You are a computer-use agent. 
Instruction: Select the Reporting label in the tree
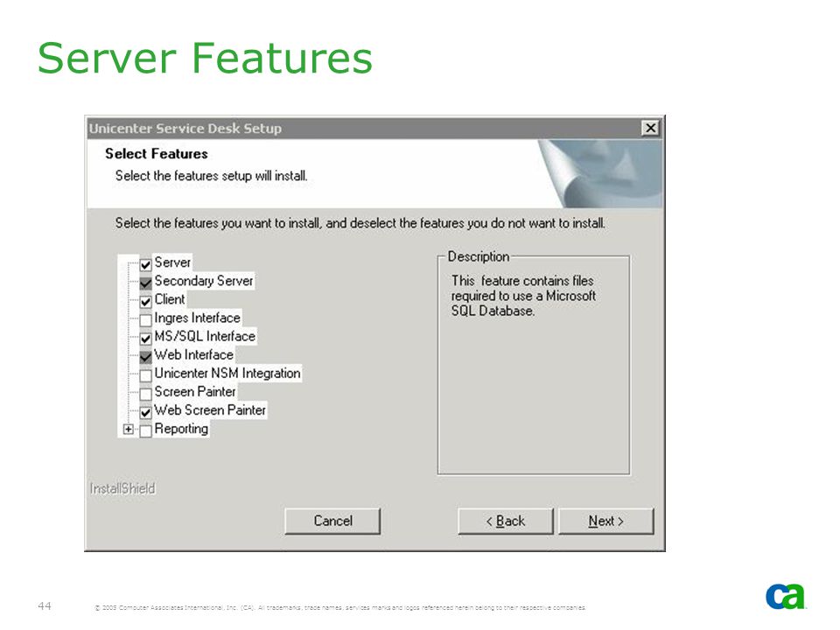[181, 429]
